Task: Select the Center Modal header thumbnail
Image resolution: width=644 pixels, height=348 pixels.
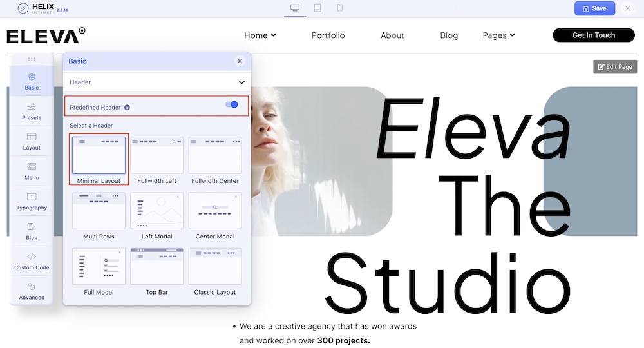Action: pos(215,211)
